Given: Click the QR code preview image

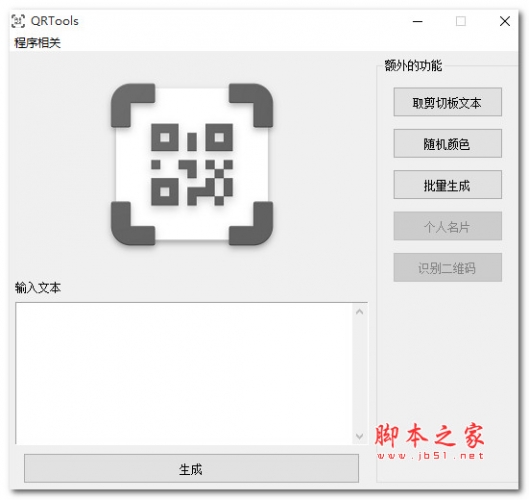Looking at the screenshot, I should (x=192, y=164).
